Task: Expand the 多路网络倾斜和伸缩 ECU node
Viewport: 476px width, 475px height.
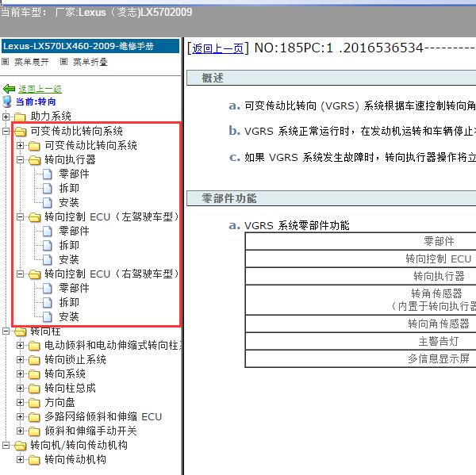Action: [x=20, y=417]
